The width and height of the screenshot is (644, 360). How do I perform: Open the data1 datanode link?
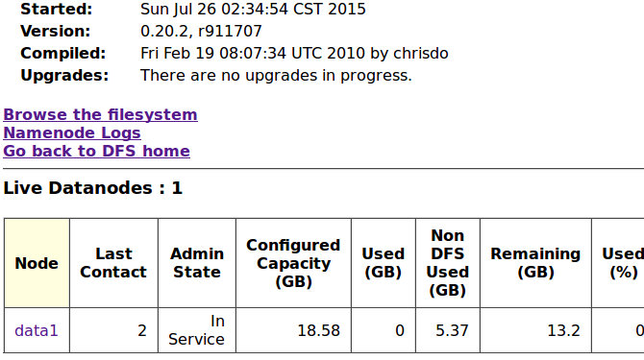coord(37,330)
